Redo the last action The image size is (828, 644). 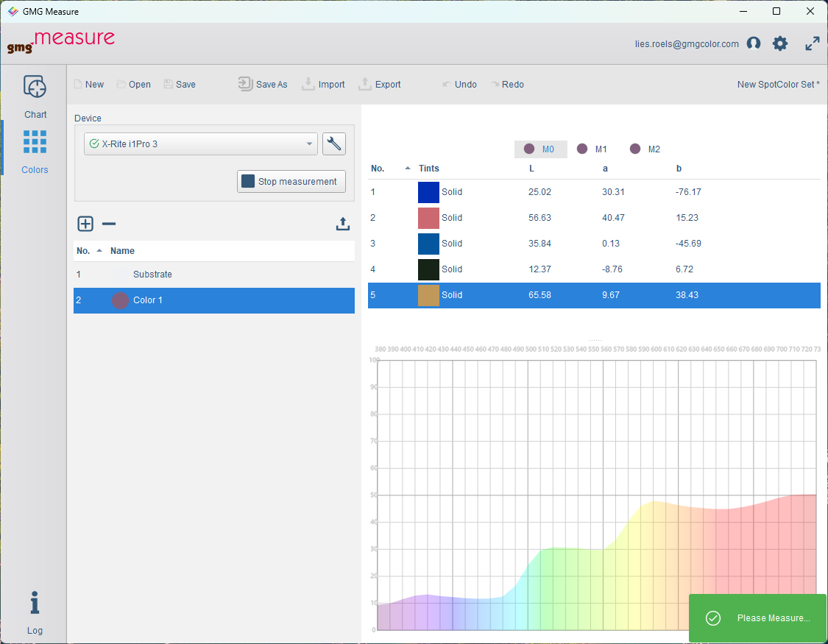pos(507,85)
